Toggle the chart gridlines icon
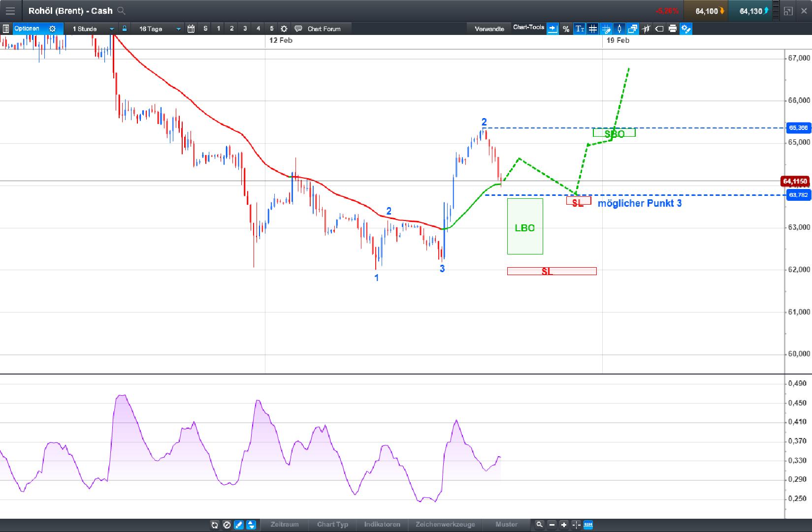This screenshot has height=532, width=812. (x=592, y=29)
